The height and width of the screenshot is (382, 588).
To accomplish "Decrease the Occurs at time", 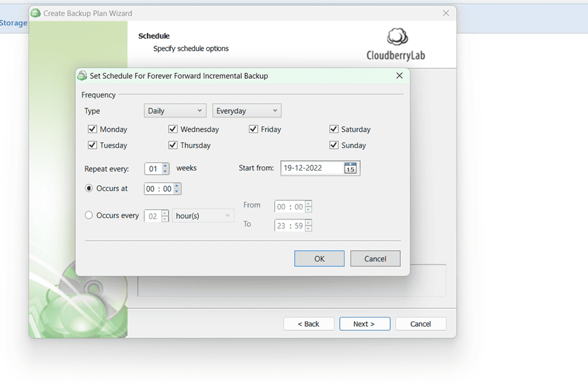I will pyautogui.click(x=177, y=191).
